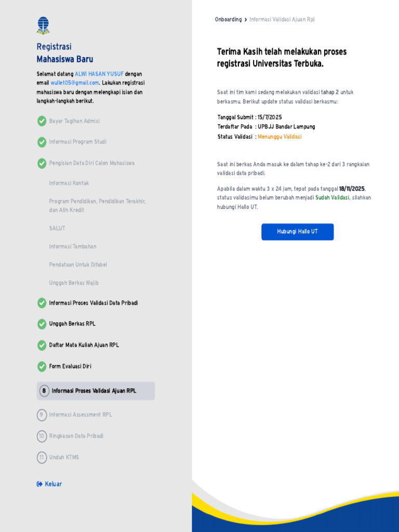
Task: Go to Daftar Mata Kuliah Ajuan RPL
Action: (84, 345)
